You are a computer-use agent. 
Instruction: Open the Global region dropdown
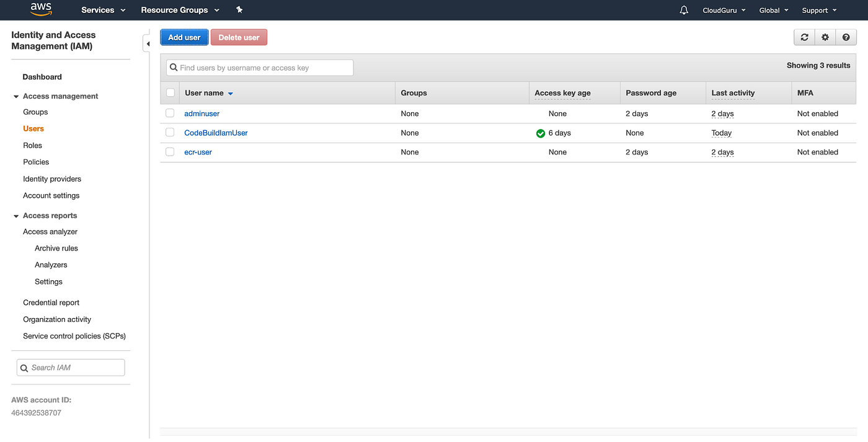click(x=773, y=10)
